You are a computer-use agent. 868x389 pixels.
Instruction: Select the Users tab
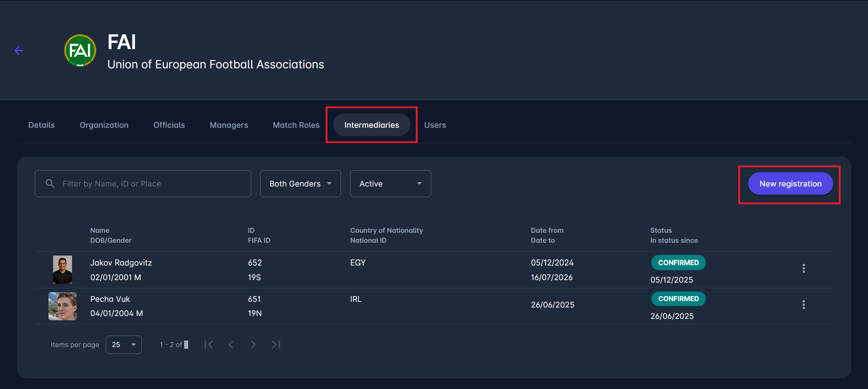pos(435,125)
